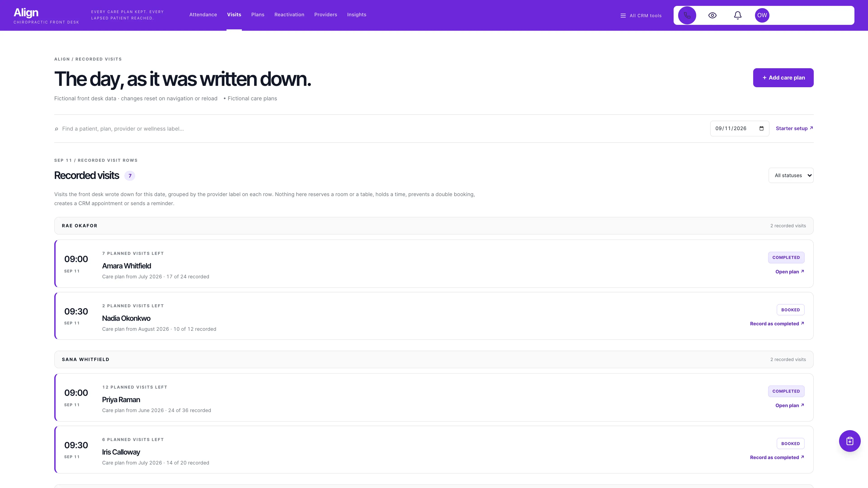Select the SANA WHITFIELD provider group header
Viewport: 868px width, 488px height.
click(x=434, y=359)
